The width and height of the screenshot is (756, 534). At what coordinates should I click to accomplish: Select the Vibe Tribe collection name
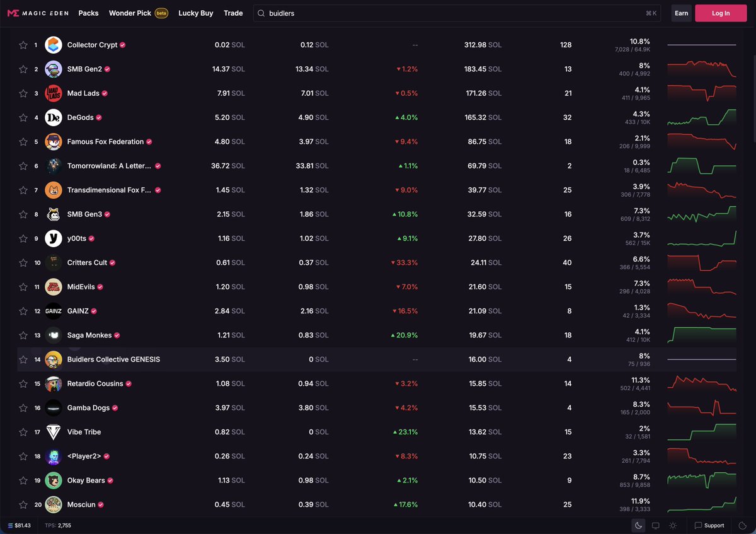(84, 432)
